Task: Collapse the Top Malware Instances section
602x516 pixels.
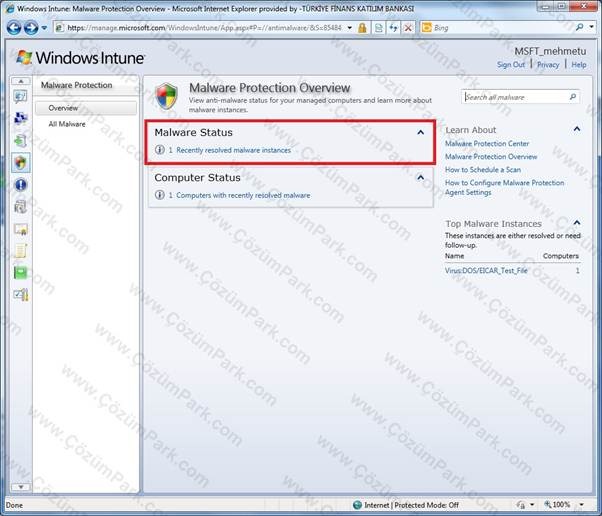Action: click(577, 223)
